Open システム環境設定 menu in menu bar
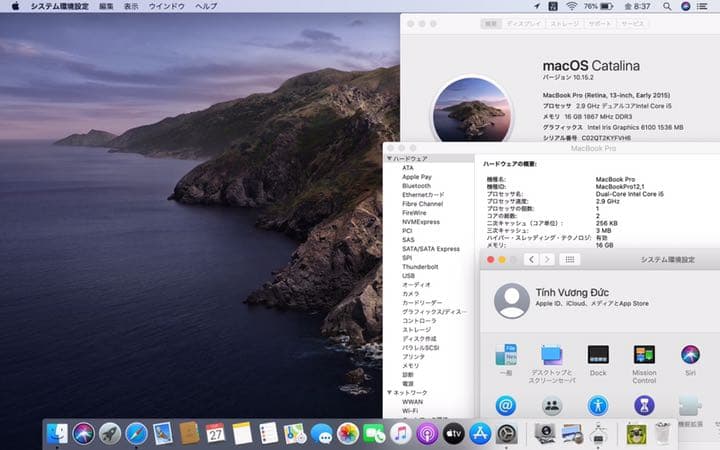The height and width of the screenshot is (450, 720). pos(60,6)
